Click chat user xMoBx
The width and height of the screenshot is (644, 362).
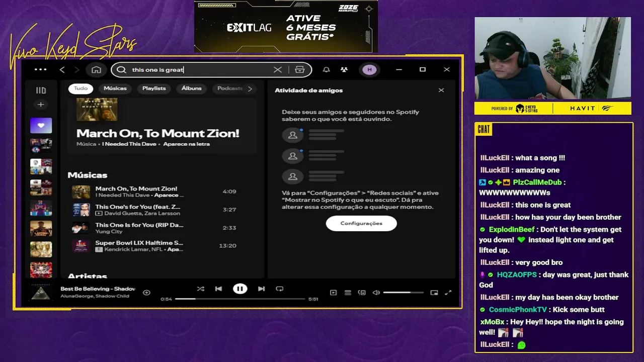(x=492, y=322)
